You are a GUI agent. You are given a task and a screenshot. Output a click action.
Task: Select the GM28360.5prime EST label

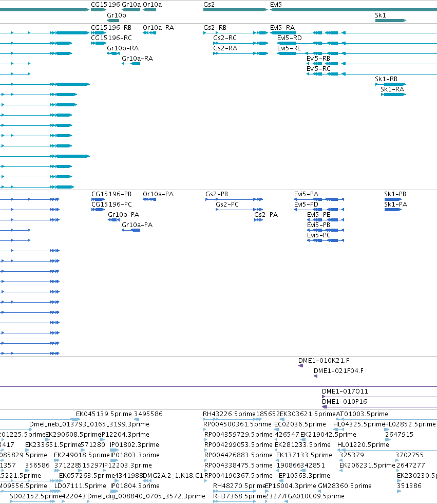point(345,486)
